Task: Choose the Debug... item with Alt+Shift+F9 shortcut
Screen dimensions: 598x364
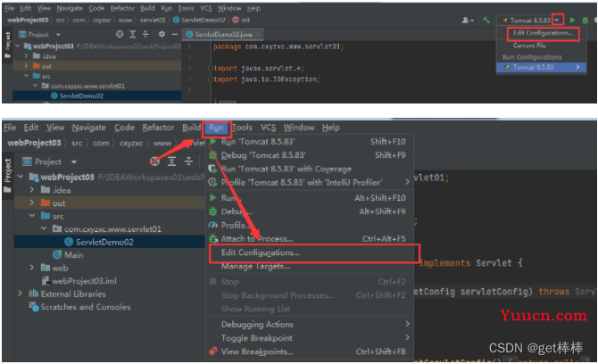Action: tap(310, 211)
